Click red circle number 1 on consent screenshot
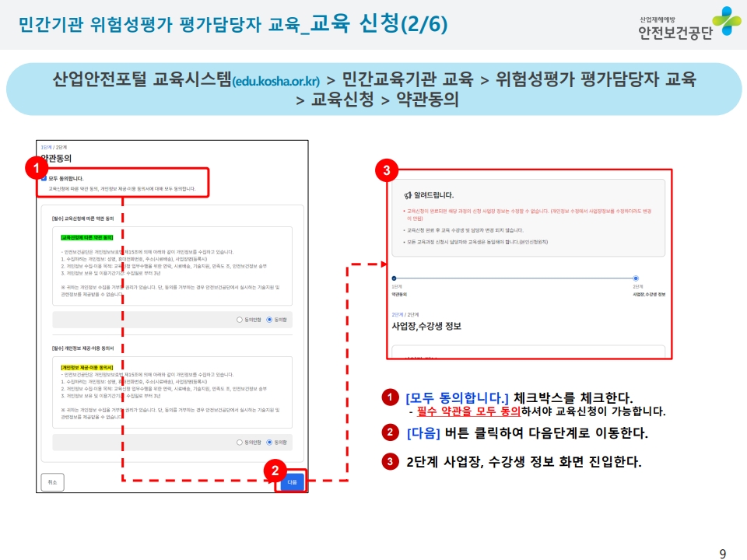This screenshot has width=747, height=560. (x=33, y=166)
